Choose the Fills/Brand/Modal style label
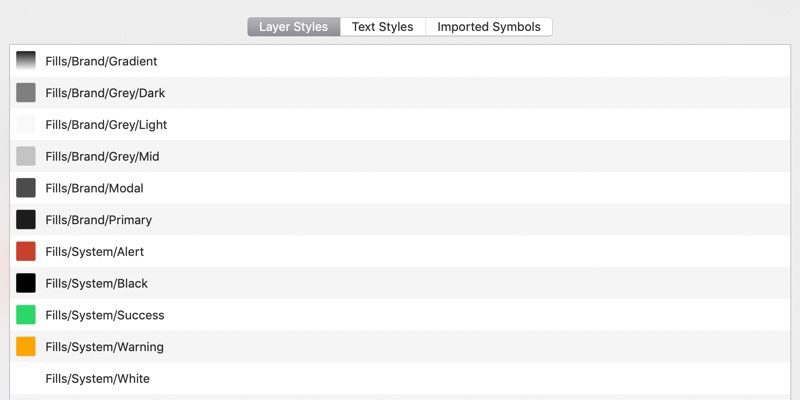The image size is (800, 400). (94, 188)
